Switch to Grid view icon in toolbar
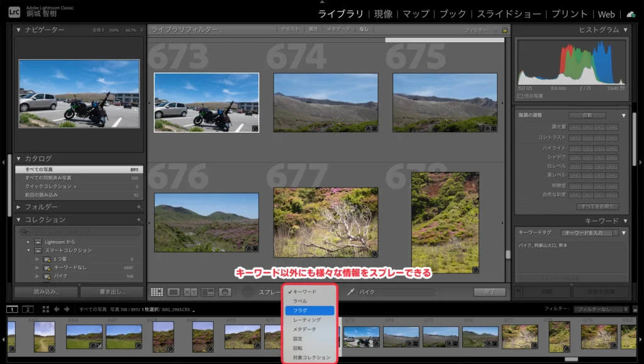The height and width of the screenshot is (364, 644). pos(157,292)
